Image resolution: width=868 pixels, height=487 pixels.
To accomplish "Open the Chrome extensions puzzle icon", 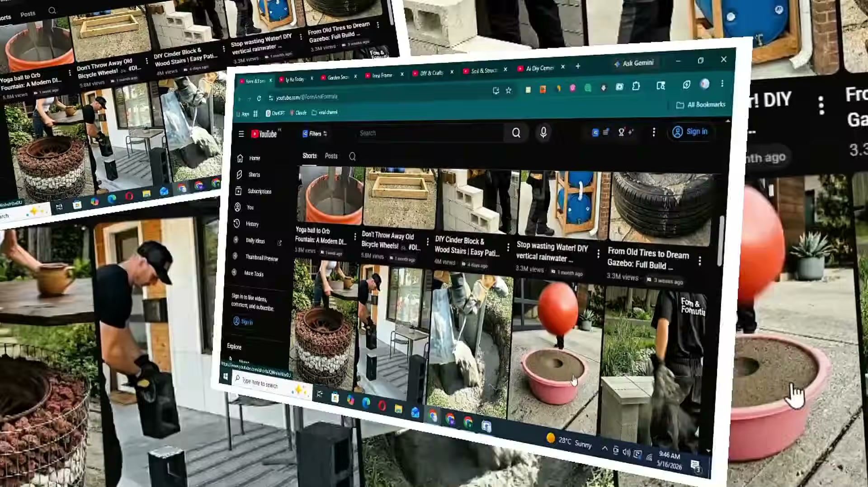I will [x=636, y=86].
